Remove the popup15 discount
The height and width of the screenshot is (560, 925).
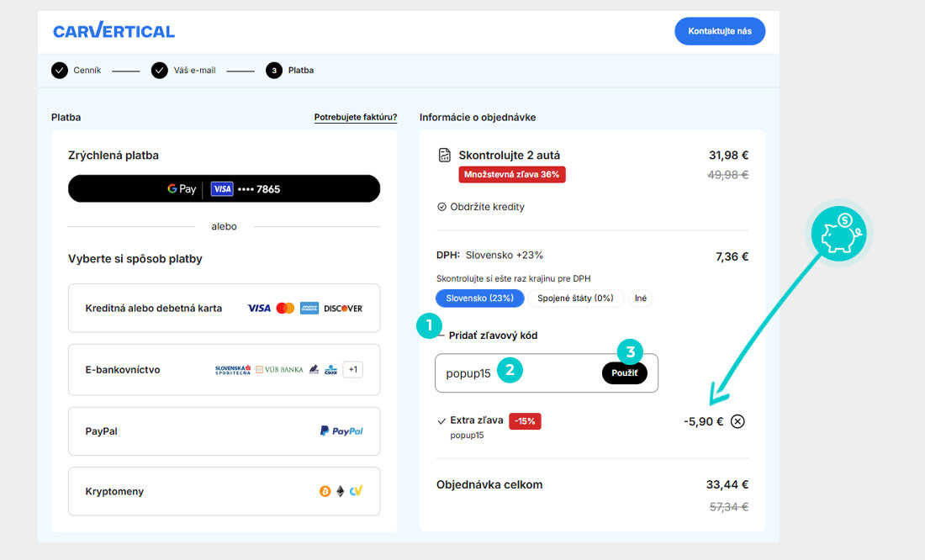click(x=737, y=421)
